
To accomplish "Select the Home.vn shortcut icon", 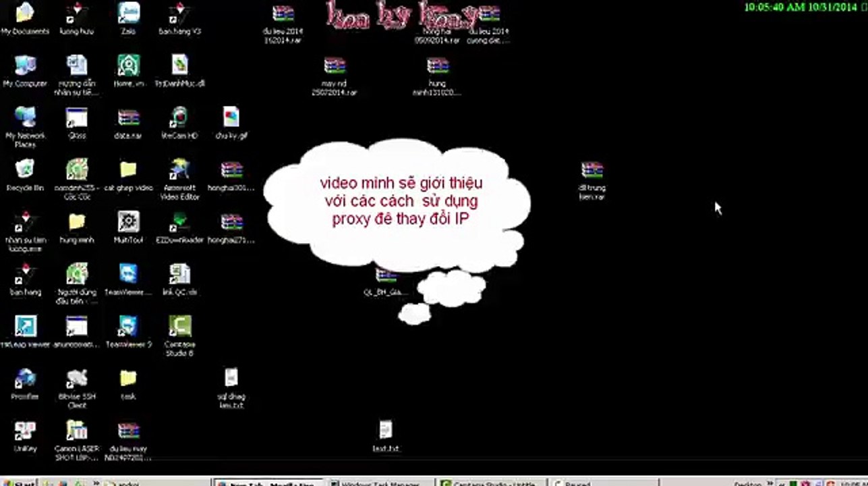I will coord(128,71).
